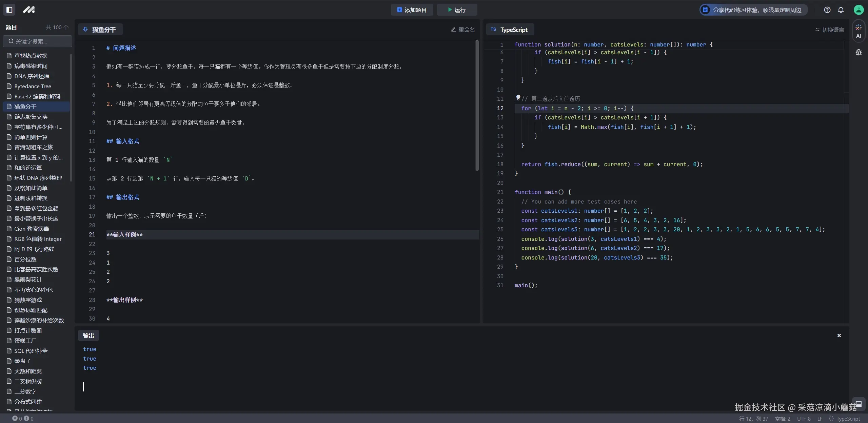Click the TypeScript language mode in status bar
The height and width of the screenshot is (423, 868).
[x=844, y=419]
